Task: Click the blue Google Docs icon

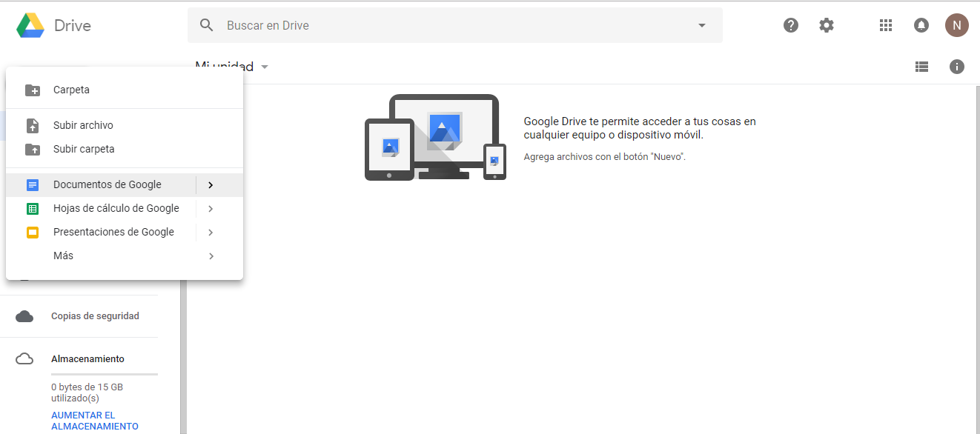Action: 33,184
